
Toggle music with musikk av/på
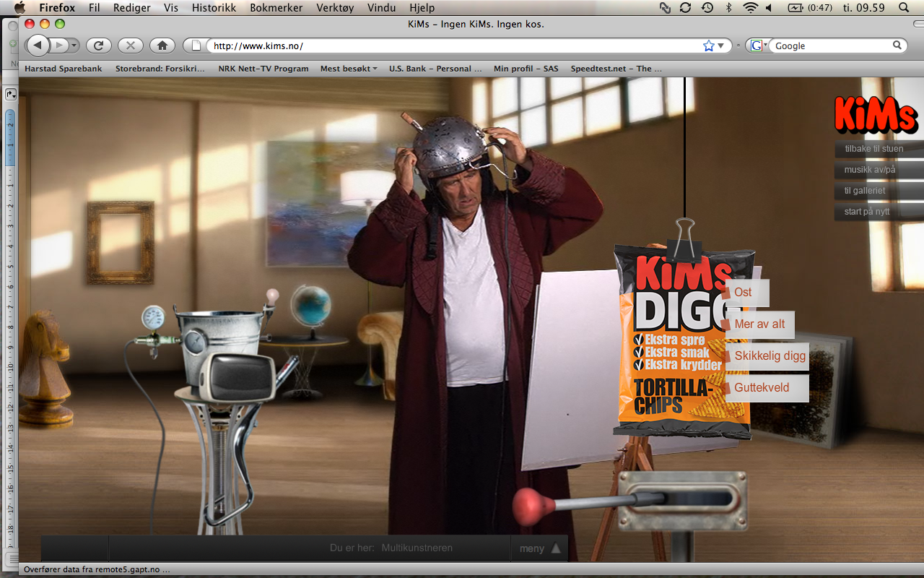pos(869,170)
